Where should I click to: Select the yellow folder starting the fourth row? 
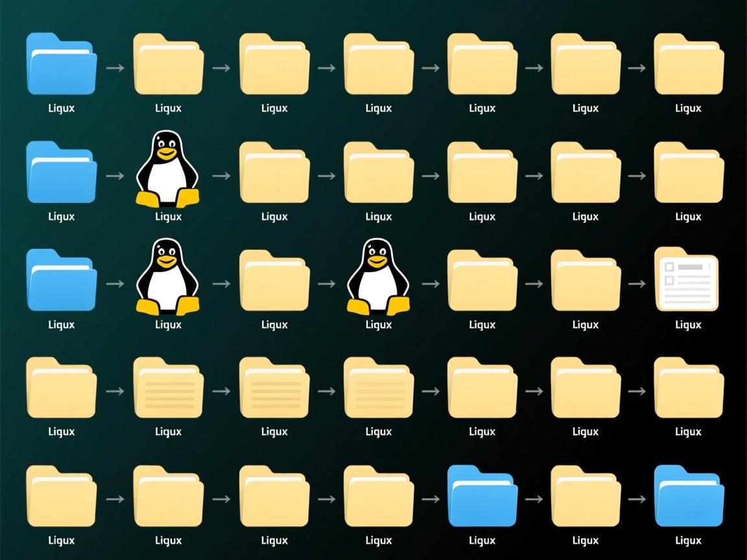[x=62, y=388]
